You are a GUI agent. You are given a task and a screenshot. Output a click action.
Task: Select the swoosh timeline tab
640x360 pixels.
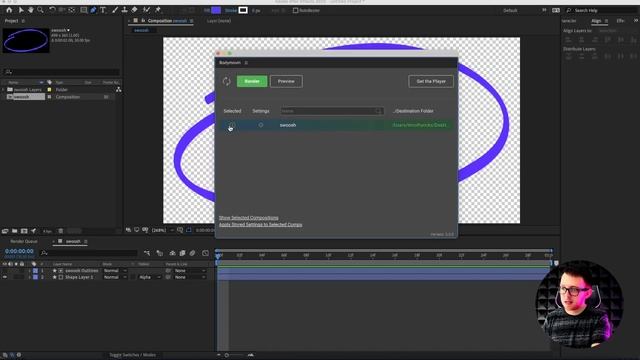tap(73, 242)
